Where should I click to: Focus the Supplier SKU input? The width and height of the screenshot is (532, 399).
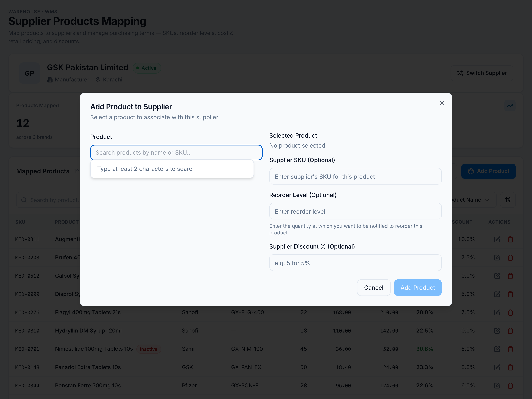(355, 177)
